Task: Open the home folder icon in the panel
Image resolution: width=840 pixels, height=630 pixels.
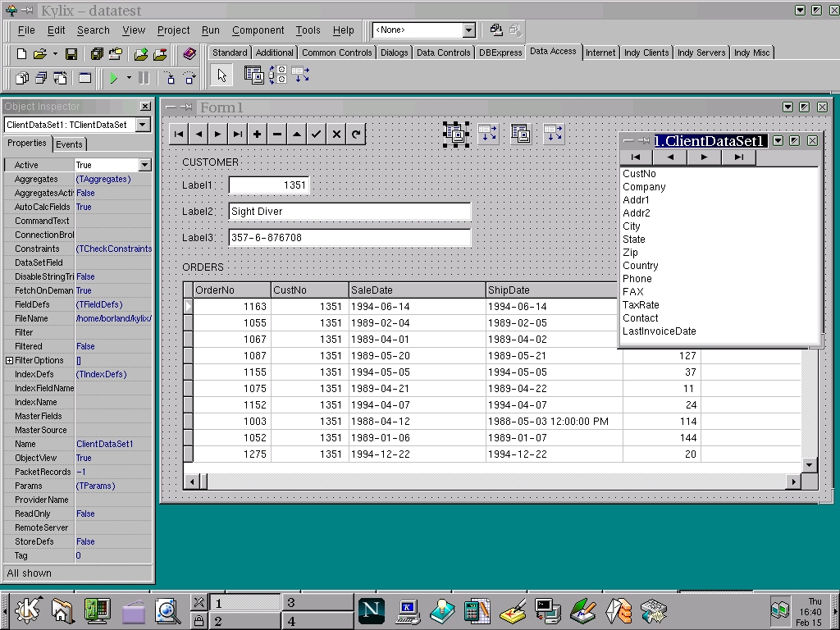Action: pos(62,610)
